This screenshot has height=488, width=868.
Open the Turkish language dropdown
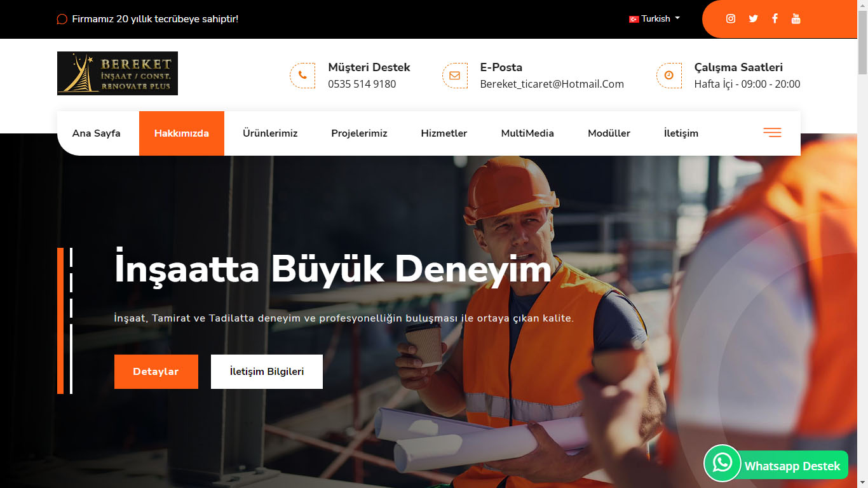[x=654, y=19]
